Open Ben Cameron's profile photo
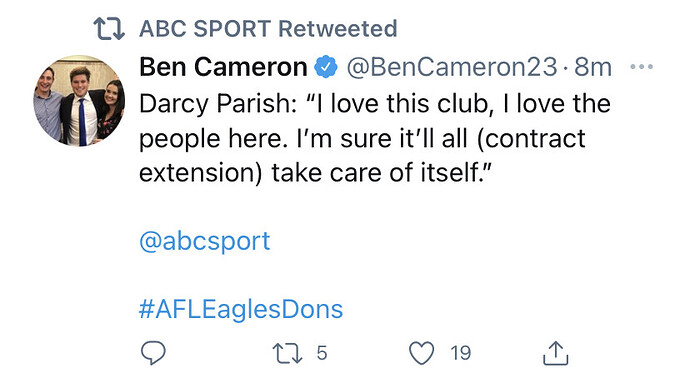 pyautogui.click(x=79, y=101)
